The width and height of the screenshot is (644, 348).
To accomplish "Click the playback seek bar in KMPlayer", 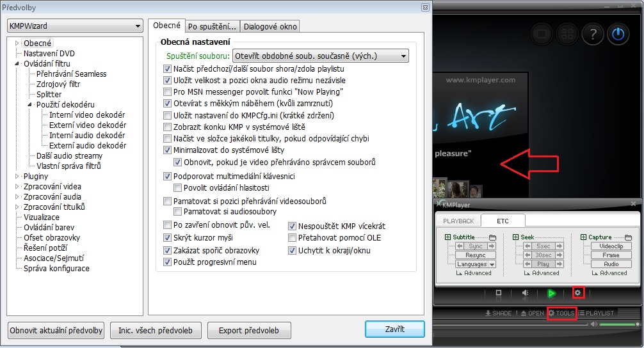I will [510, 324].
